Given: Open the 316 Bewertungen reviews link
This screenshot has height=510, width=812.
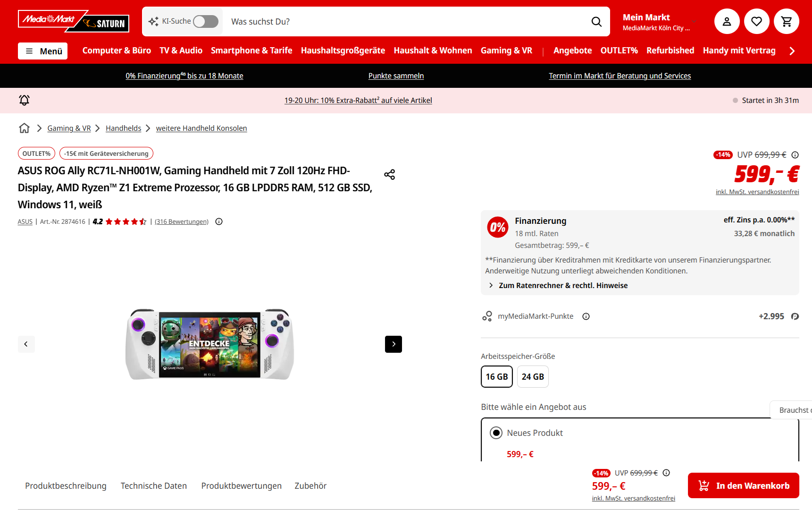Looking at the screenshot, I should click(182, 221).
